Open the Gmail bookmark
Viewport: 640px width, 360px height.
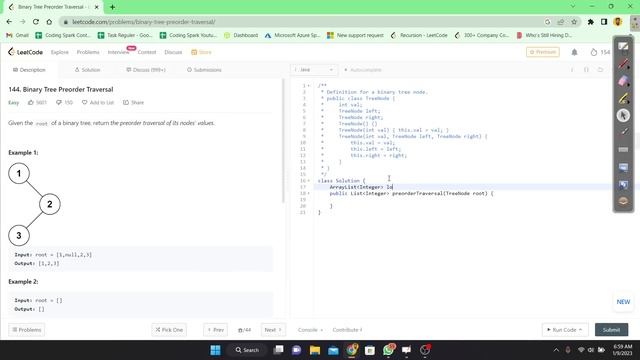coord(17,36)
